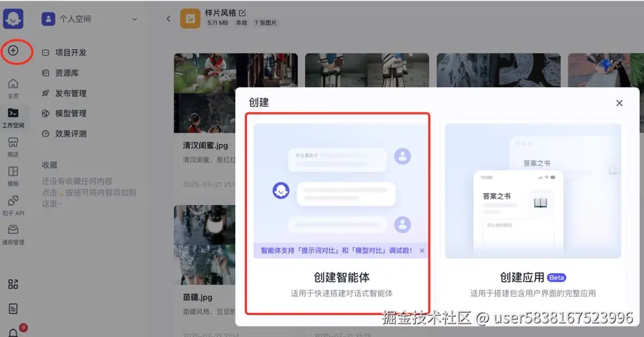644x337 pixels.
Task: Open the 主页 home sidebar item
Action: (13, 88)
